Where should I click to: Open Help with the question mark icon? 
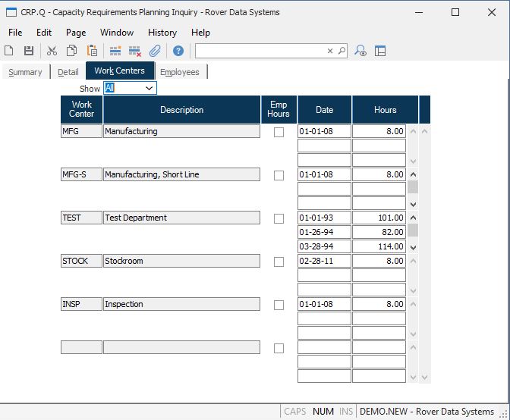[178, 51]
